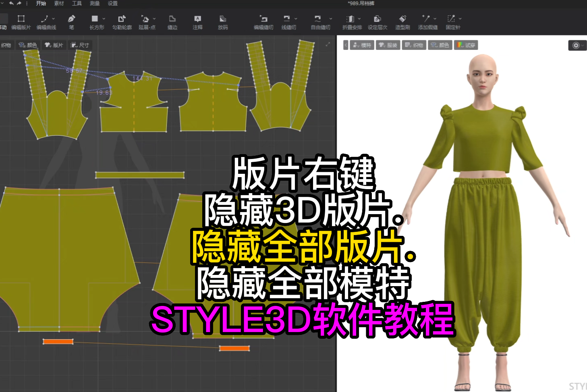
Task: Click the simulation play button in 3D view
Action: point(576,45)
